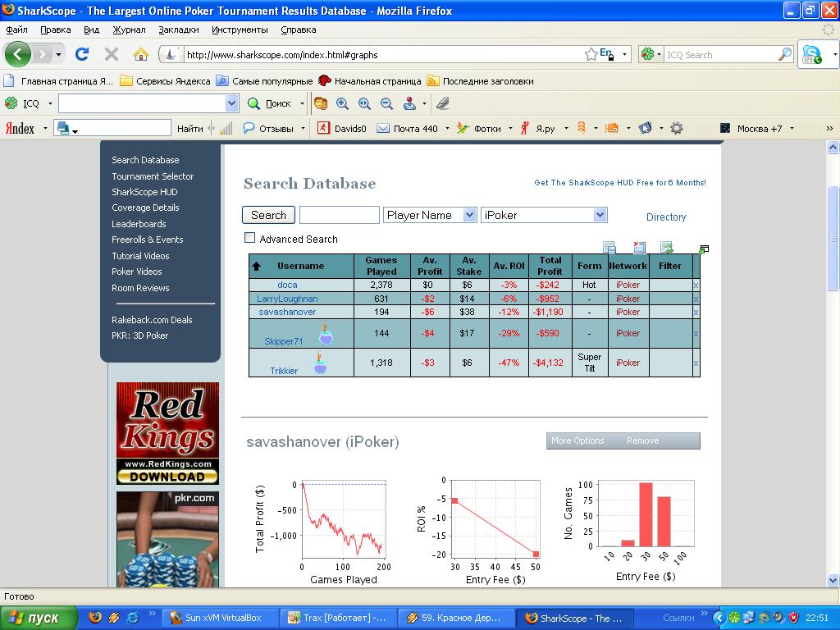Toggle the Advanced Search checkbox
840x630 pixels.
tap(250, 238)
